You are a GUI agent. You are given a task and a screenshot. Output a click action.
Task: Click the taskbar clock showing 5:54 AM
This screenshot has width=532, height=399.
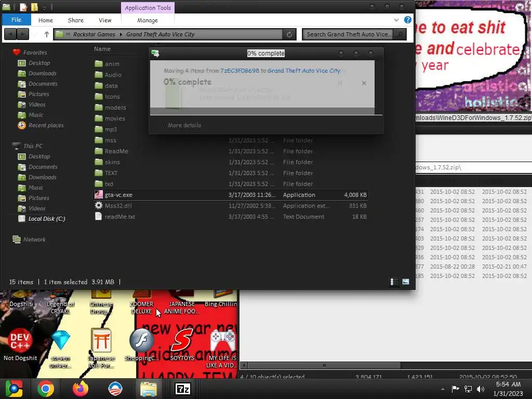tap(508, 389)
